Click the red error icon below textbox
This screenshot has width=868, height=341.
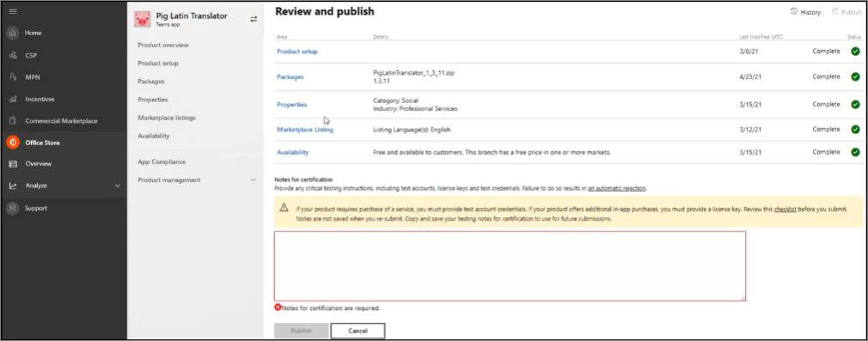(x=278, y=308)
